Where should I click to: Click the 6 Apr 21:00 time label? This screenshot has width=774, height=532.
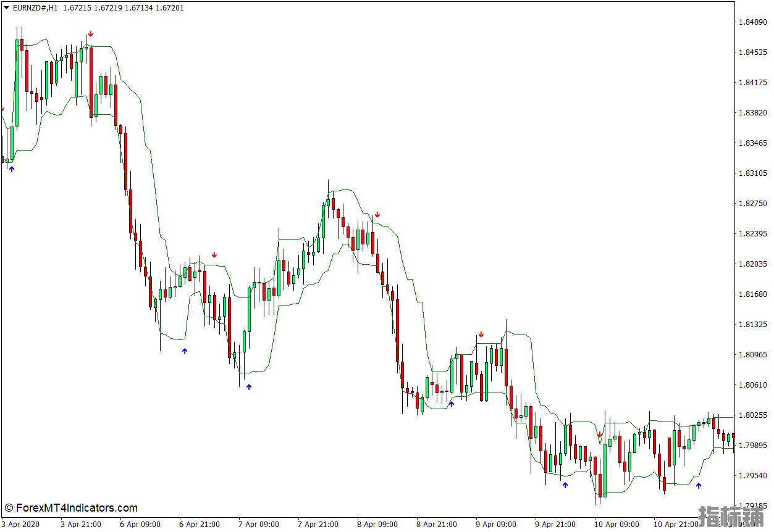[200, 525]
